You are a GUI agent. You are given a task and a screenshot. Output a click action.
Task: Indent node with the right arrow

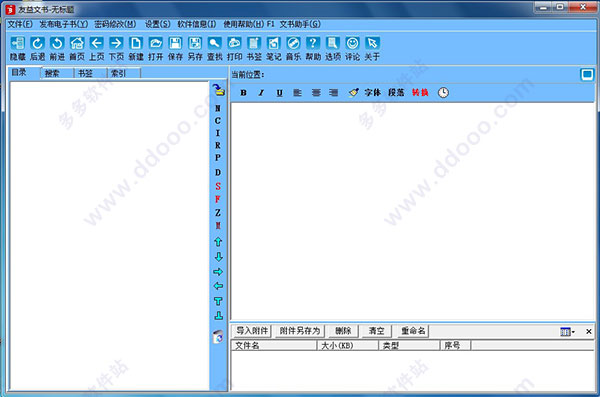(x=218, y=272)
